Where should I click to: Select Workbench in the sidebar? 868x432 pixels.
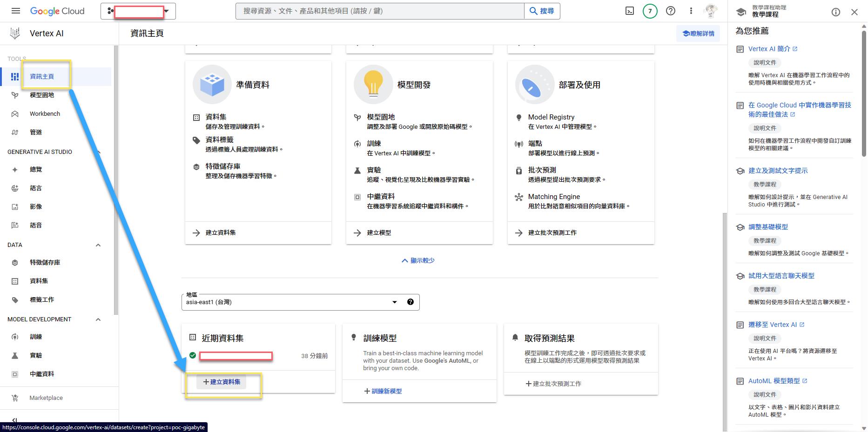(45, 114)
